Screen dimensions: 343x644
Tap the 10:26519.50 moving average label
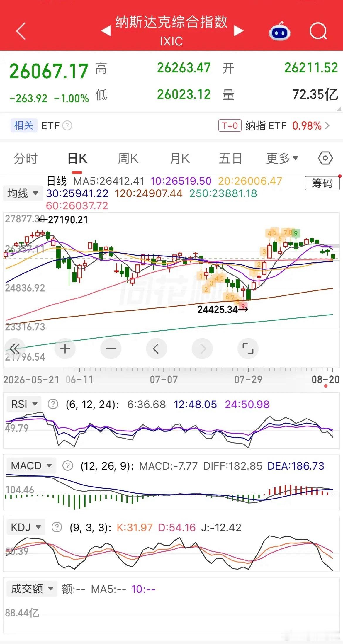pos(181,181)
